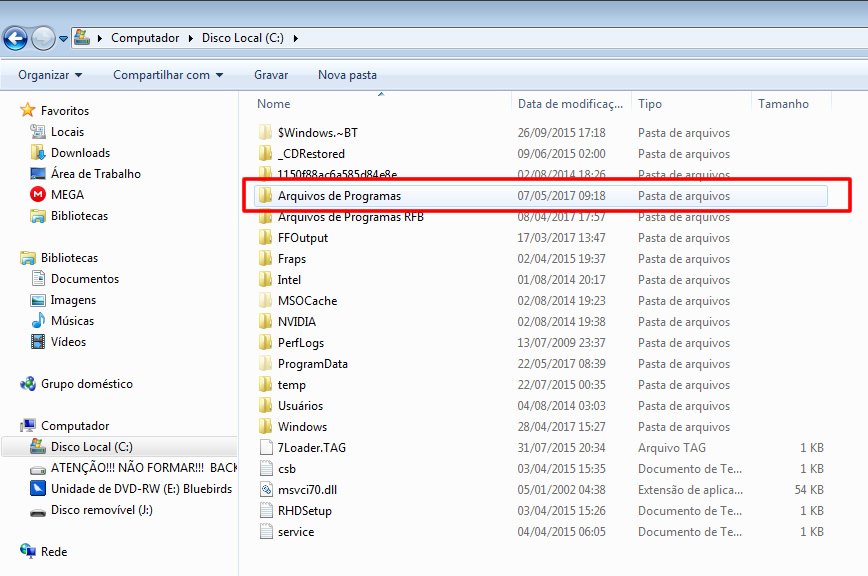Open the Organizar menu
This screenshot has height=576, width=868.
(50, 75)
